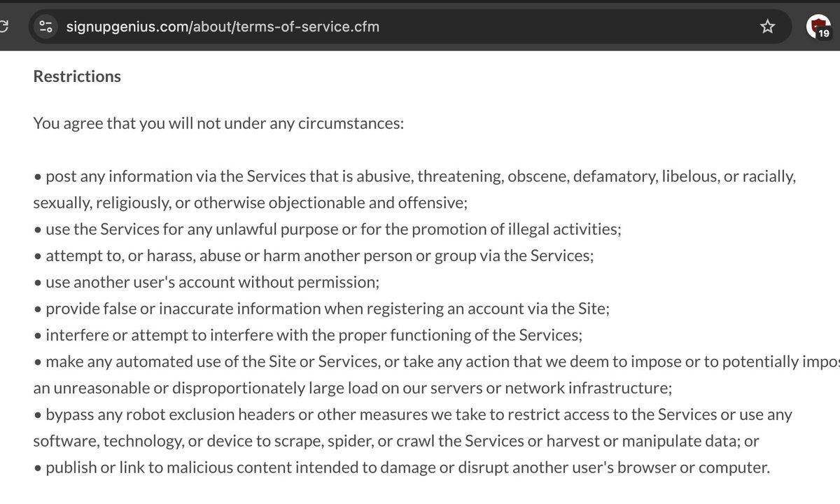840x504 pixels.
Task: Focus the signupgenius.com address bar URL
Action: click(223, 27)
